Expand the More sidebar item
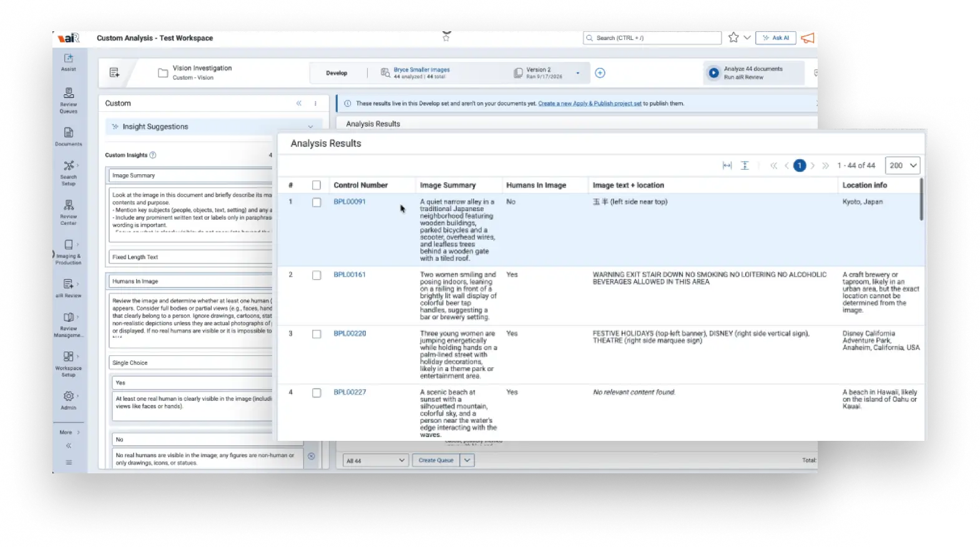 (x=69, y=432)
